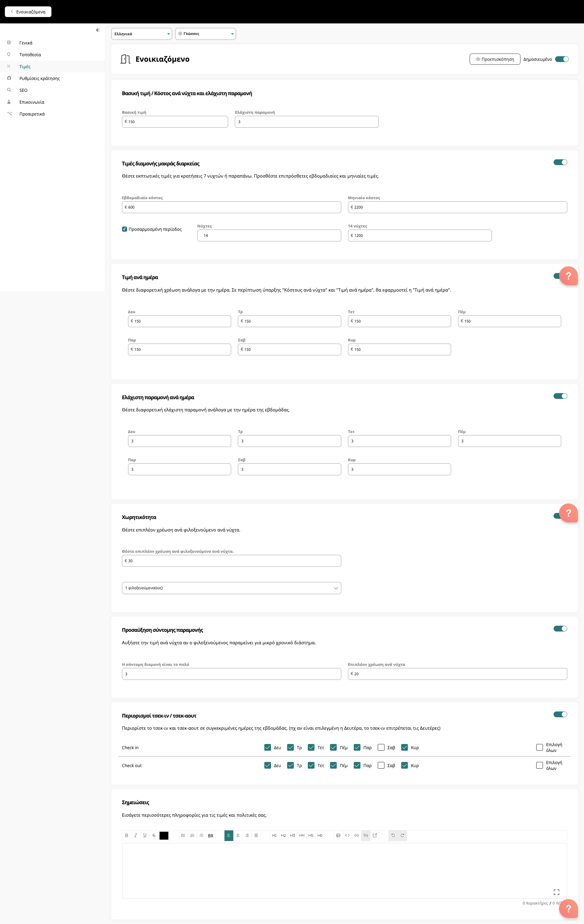Insert image in the notes editor
This screenshot has width=584, height=924.
click(x=338, y=835)
